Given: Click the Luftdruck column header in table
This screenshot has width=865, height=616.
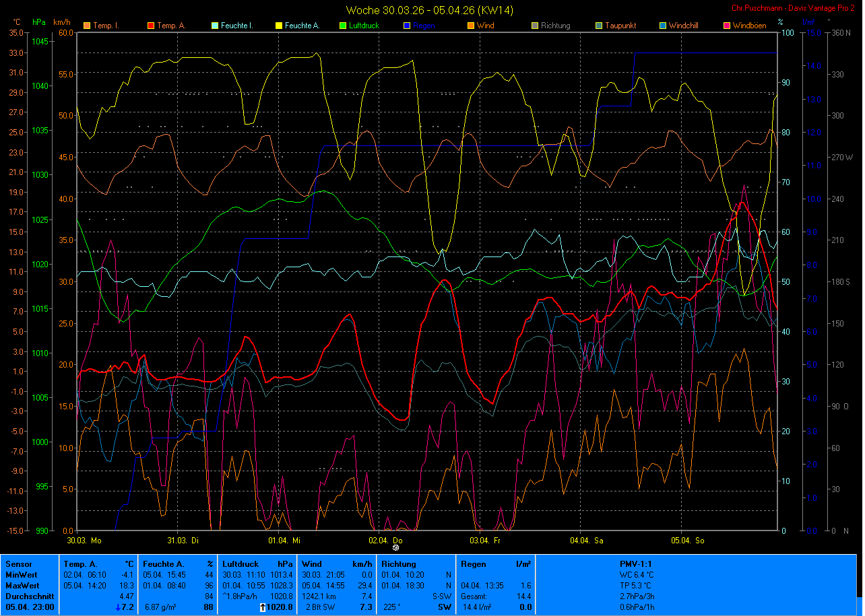Looking at the screenshot, I should [x=241, y=564].
